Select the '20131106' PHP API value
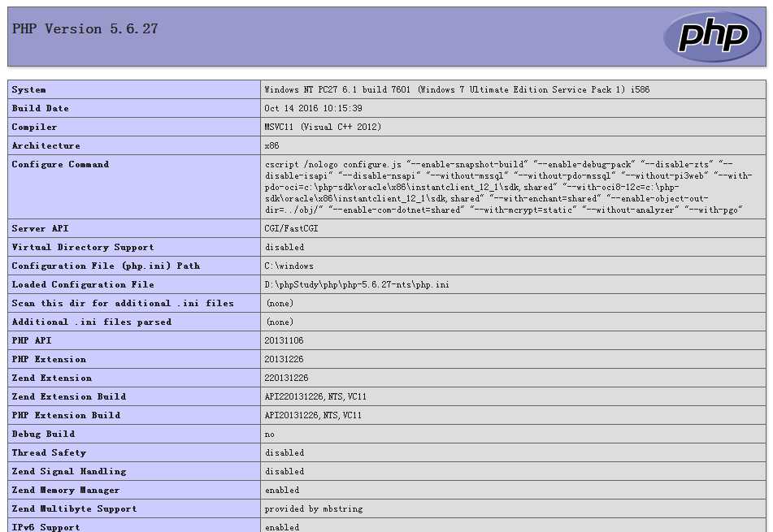Screen dimensions: 773x532 point(284,340)
